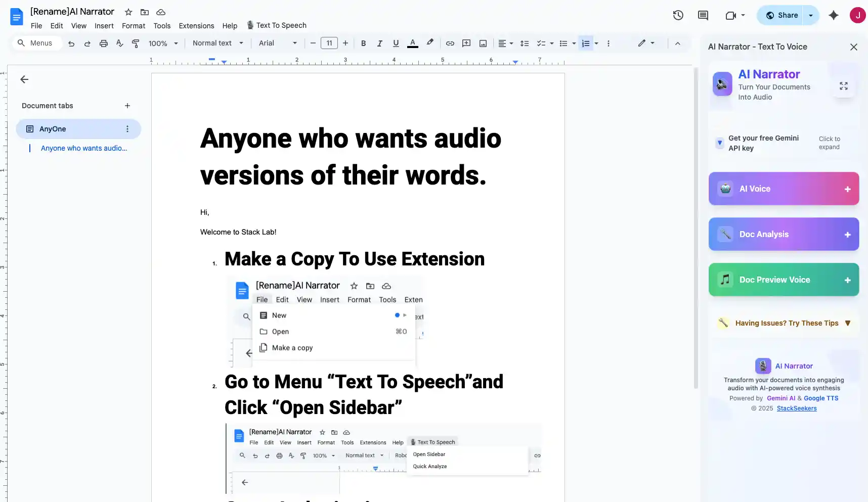Screen dimensions: 868x502
Task: Insert a link
Action: [x=450, y=43]
